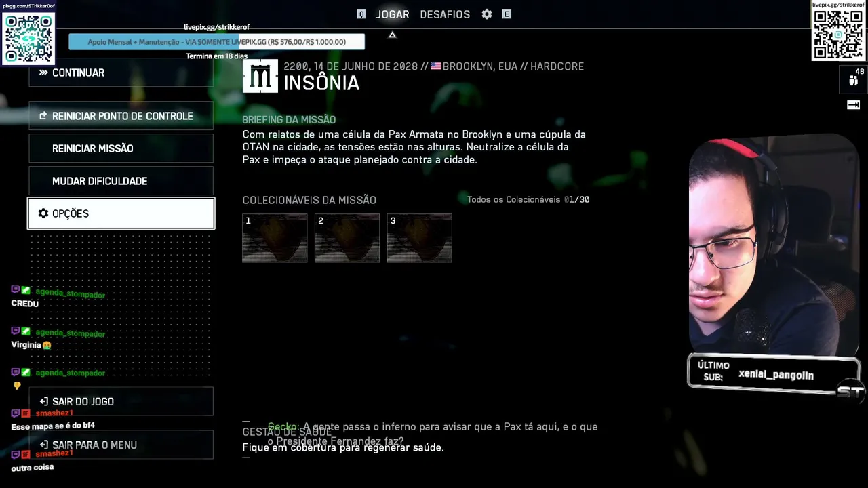The height and width of the screenshot is (488, 868).
Task: Click the 'Fique em cobertura' health tip
Action: [x=343, y=448]
